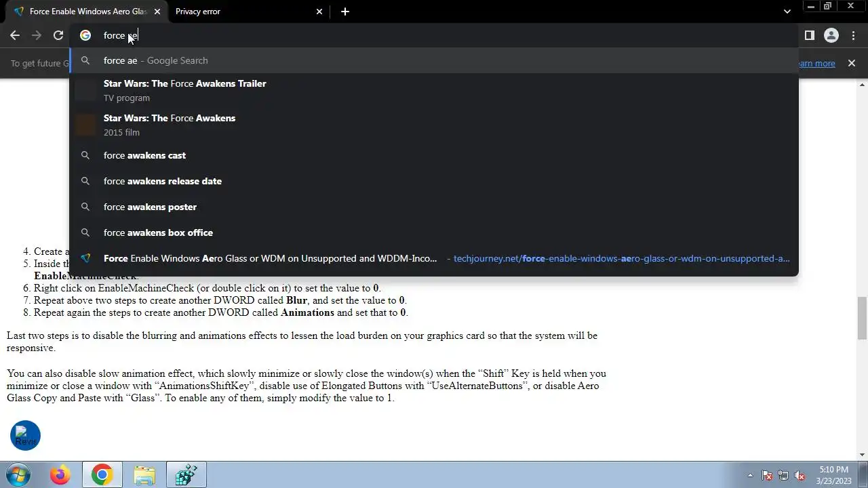
Task: Click the address bar text field
Action: click(434, 35)
